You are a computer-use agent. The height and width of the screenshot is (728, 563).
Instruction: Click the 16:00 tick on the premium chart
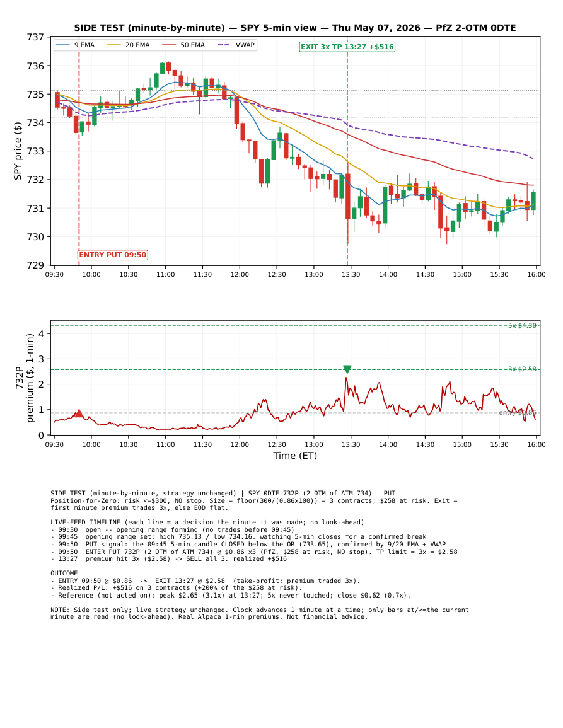pyautogui.click(x=537, y=445)
